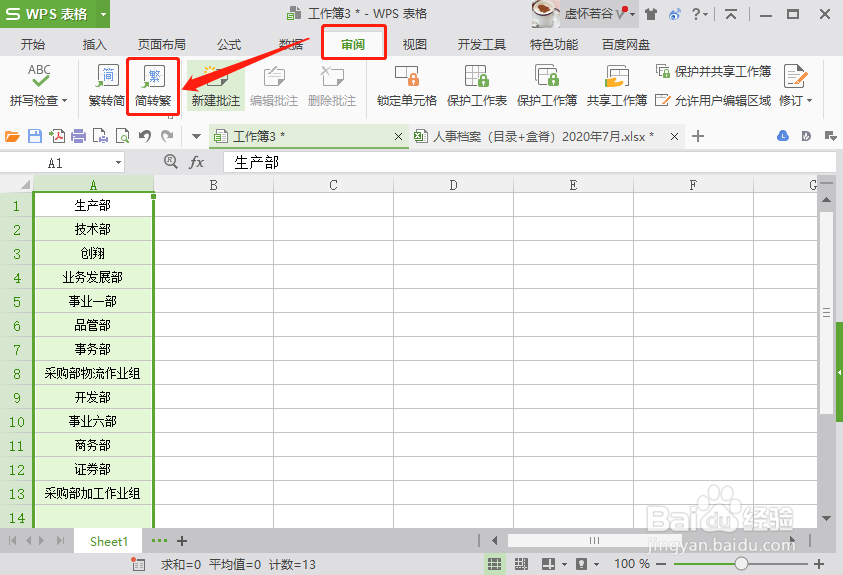The image size is (843, 575).
Task: Open the 修订 track changes tool
Action: [795, 85]
